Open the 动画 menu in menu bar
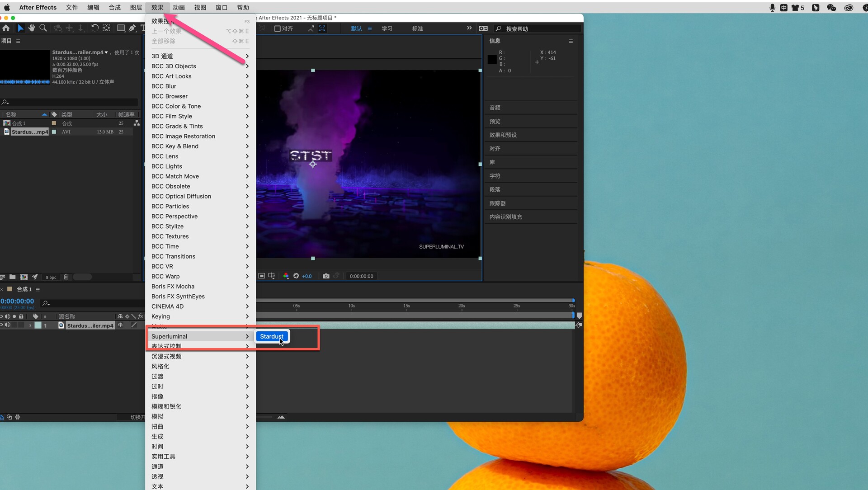Screen dimensions: 868x490 pyautogui.click(x=179, y=7)
